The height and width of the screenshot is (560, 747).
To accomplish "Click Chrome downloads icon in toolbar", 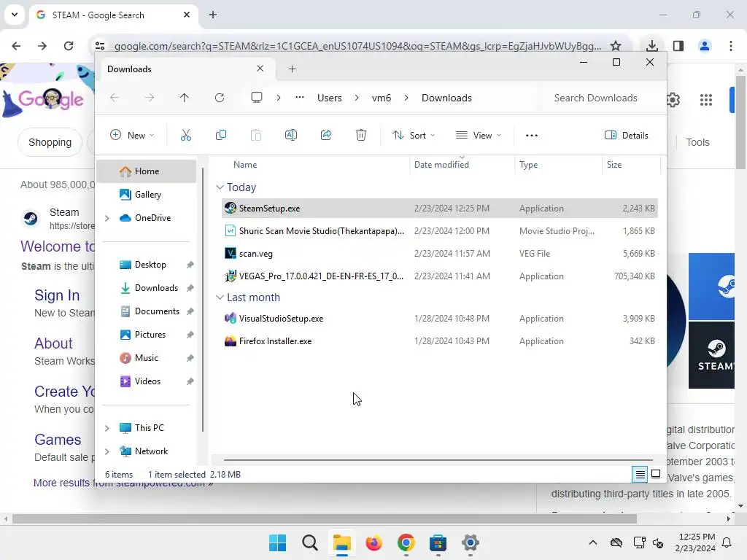I will [652, 46].
